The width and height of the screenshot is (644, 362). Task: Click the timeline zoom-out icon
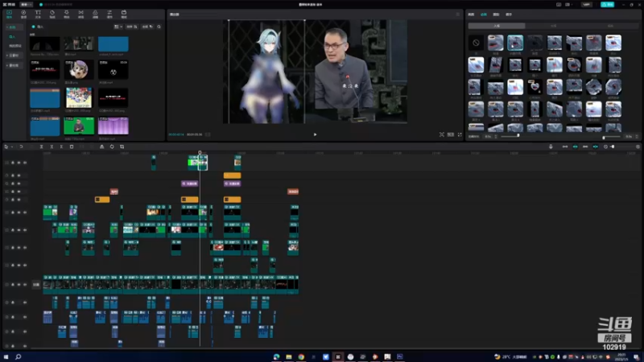coord(605,146)
